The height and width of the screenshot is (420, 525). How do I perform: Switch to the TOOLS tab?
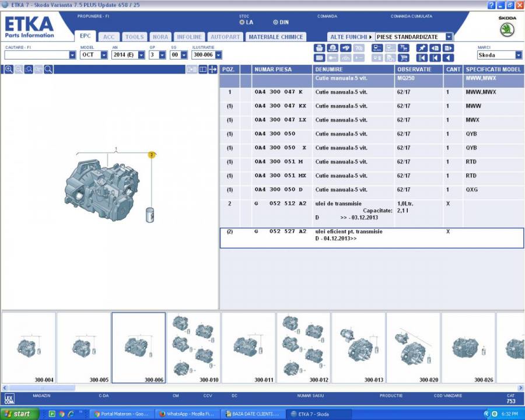pos(134,37)
